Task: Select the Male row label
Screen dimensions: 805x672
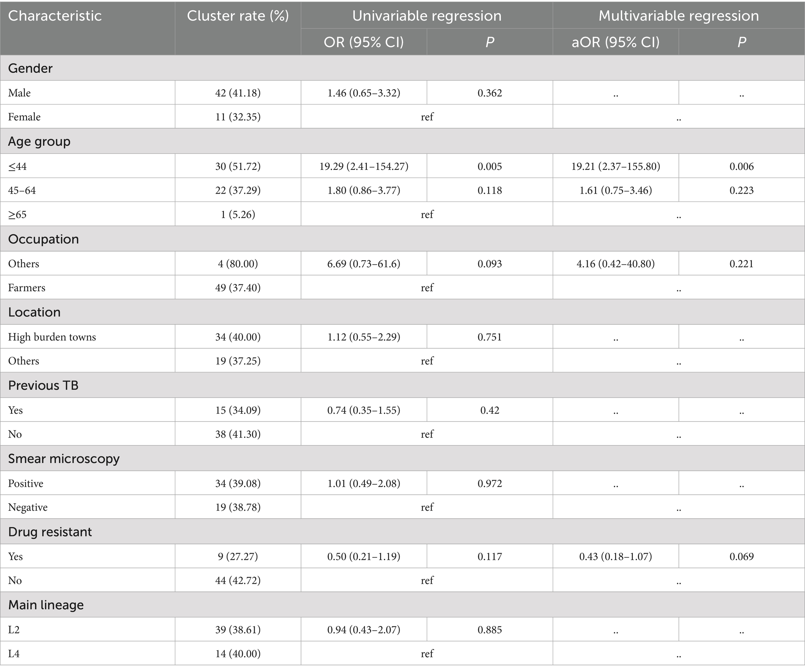Action: [x=19, y=93]
